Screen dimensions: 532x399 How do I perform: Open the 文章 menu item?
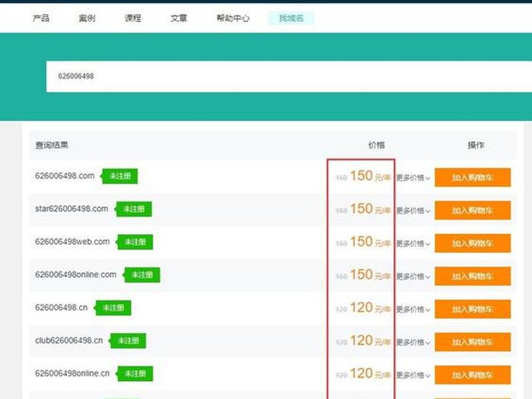[x=178, y=18]
